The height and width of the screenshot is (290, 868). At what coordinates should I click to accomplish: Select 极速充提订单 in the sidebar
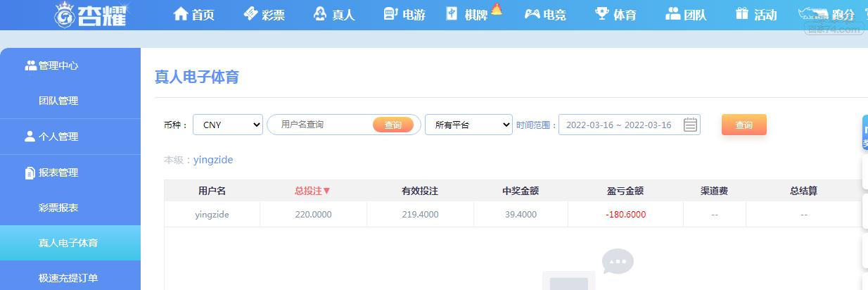pyautogui.click(x=68, y=278)
